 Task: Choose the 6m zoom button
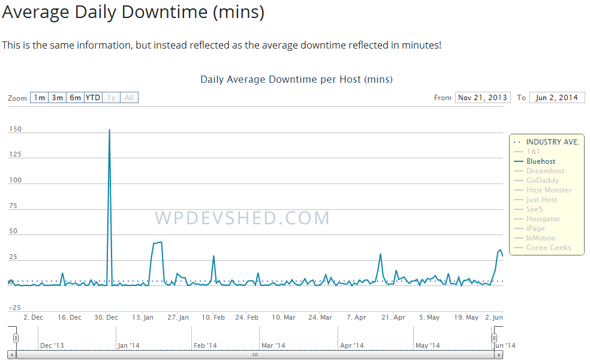[75, 98]
